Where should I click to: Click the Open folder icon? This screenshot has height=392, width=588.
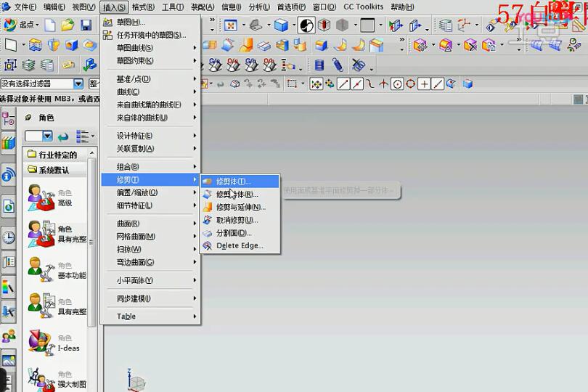[x=68, y=25]
